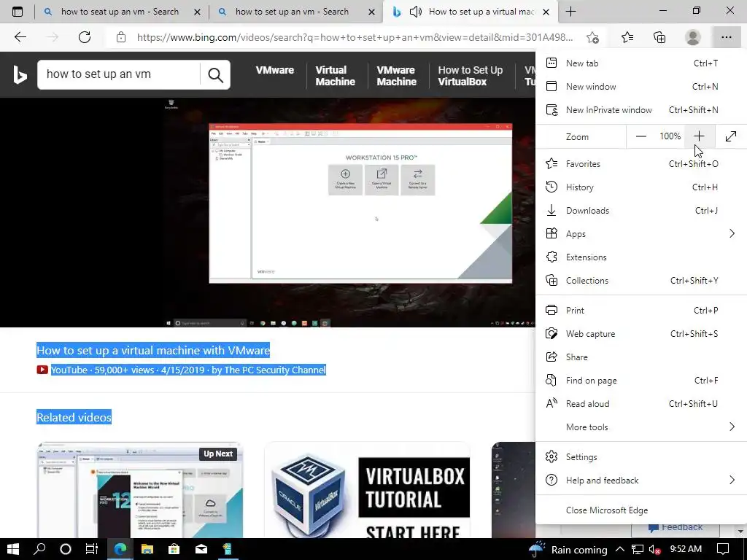
Task: Open Task View on taskbar
Action: 91,549
